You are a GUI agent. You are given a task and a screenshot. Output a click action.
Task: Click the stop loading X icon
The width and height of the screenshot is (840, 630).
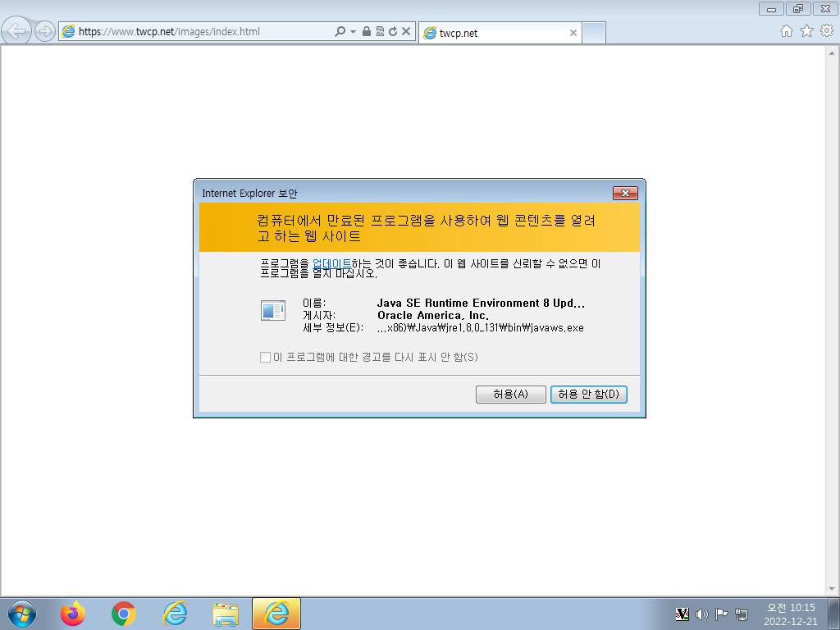[x=406, y=32]
